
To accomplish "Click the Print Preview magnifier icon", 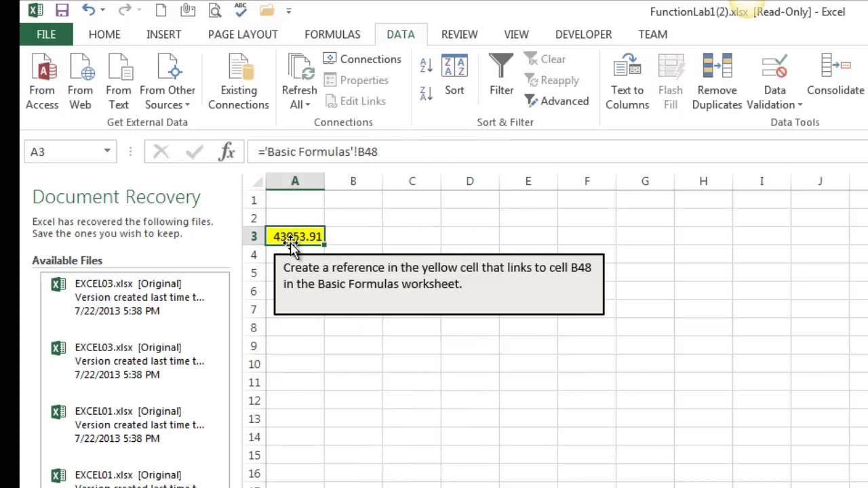I will 215,11.
